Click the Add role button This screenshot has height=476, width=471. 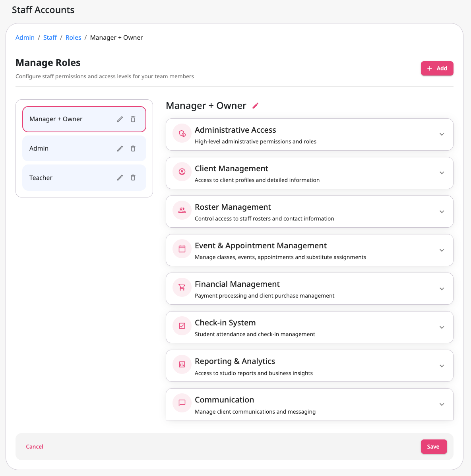[x=437, y=68]
